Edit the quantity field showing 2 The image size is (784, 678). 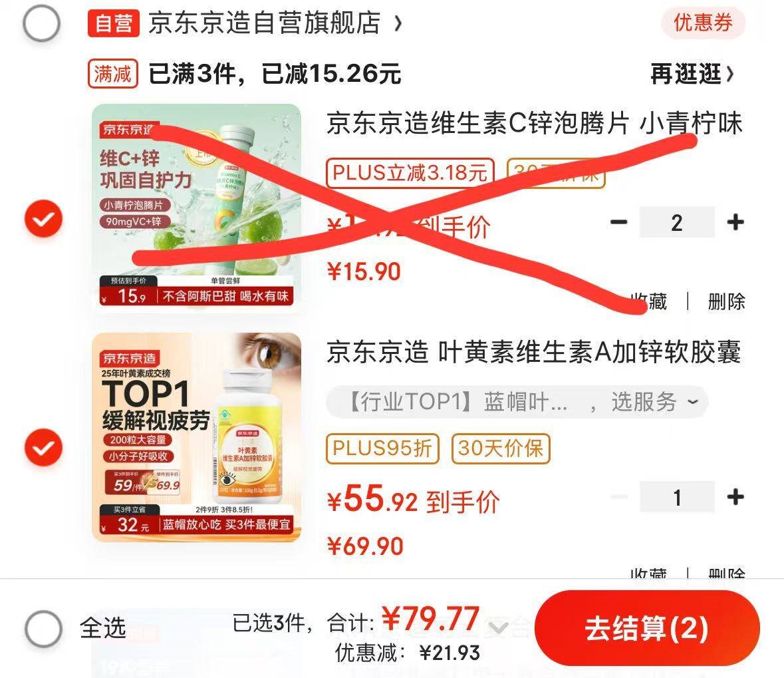(x=676, y=222)
